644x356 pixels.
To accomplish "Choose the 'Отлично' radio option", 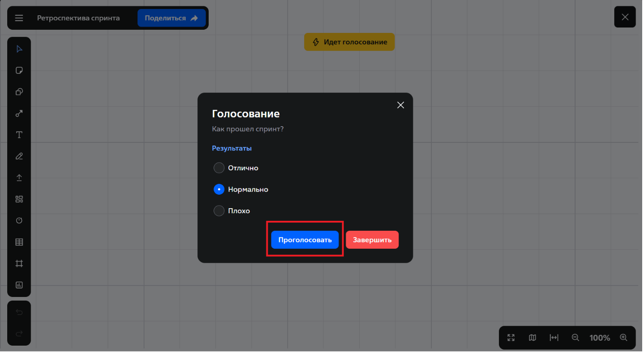I will (x=219, y=168).
